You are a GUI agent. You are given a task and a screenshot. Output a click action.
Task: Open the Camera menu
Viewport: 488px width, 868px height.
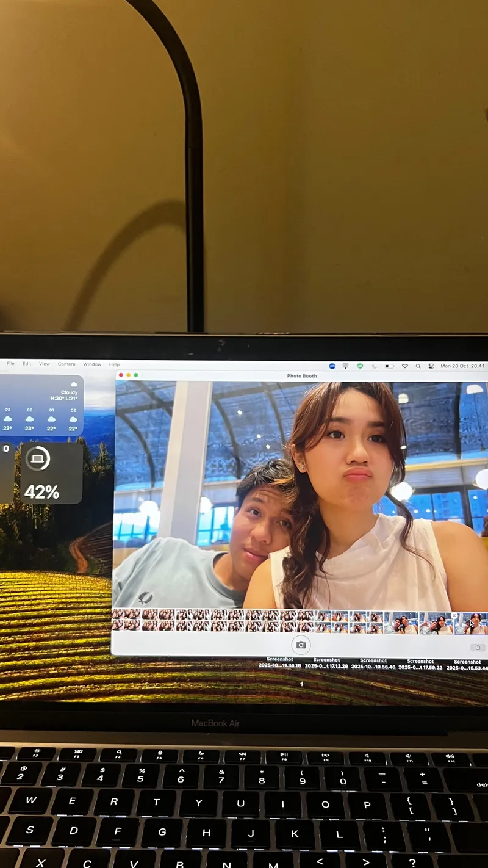(66, 364)
